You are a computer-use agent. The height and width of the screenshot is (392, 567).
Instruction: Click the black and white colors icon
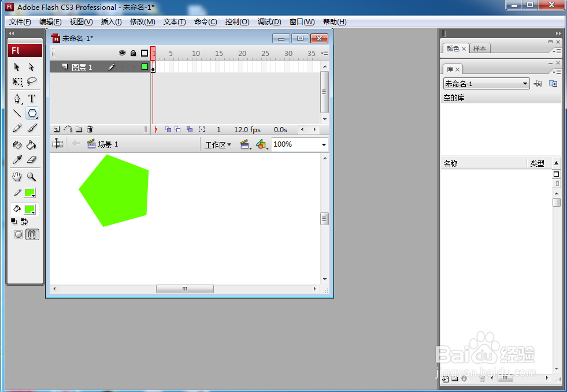(x=14, y=221)
